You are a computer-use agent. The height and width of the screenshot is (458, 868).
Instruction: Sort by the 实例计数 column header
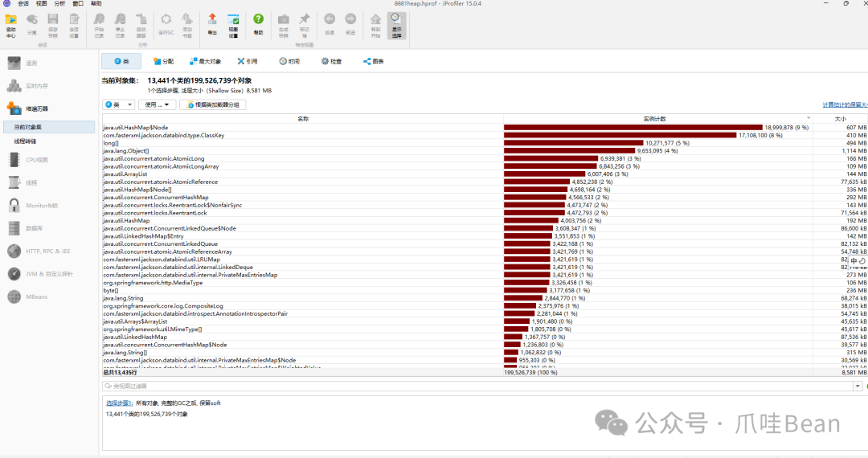click(657, 119)
